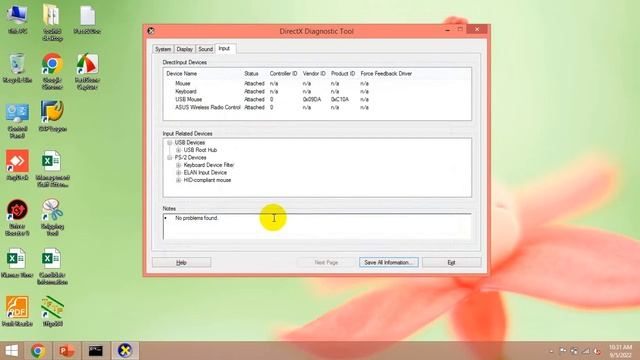640x360 pixels.
Task: Switch to the System tab
Action: pyautogui.click(x=163, y=49)
